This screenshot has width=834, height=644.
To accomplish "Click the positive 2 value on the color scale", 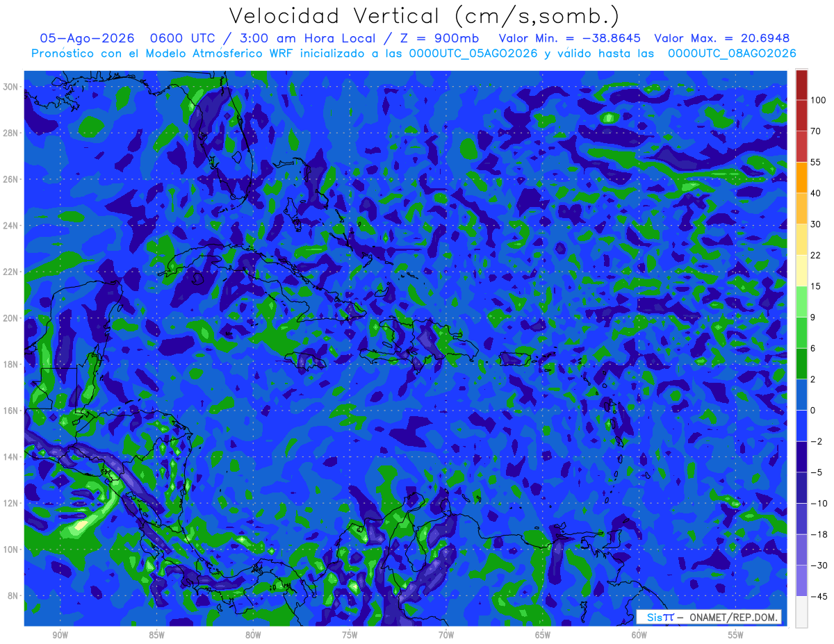I will [x=813, y=379].
